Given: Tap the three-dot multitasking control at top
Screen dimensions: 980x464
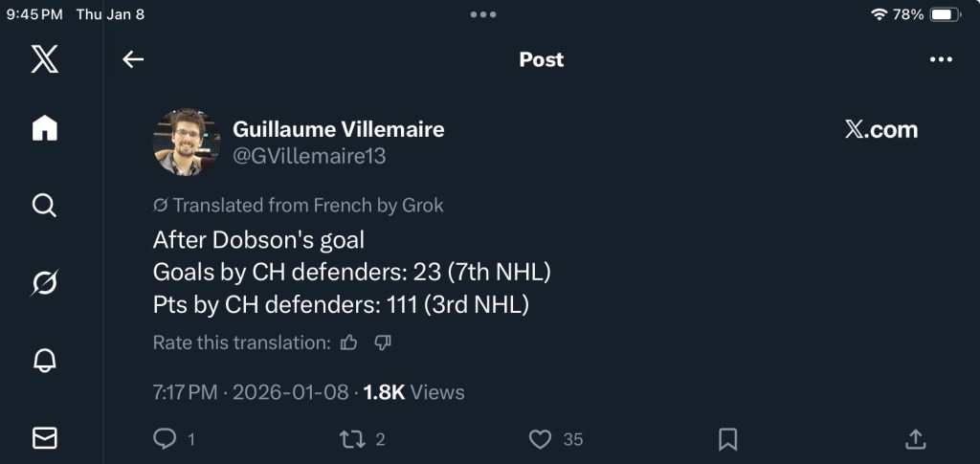Looking at the screenshot, I should [x=483, y=14].
